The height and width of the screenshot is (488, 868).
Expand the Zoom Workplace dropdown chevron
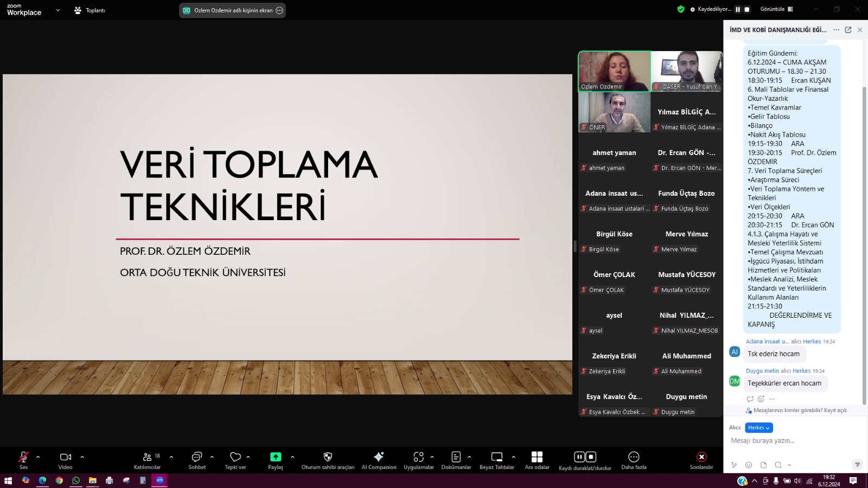point(58,10)
